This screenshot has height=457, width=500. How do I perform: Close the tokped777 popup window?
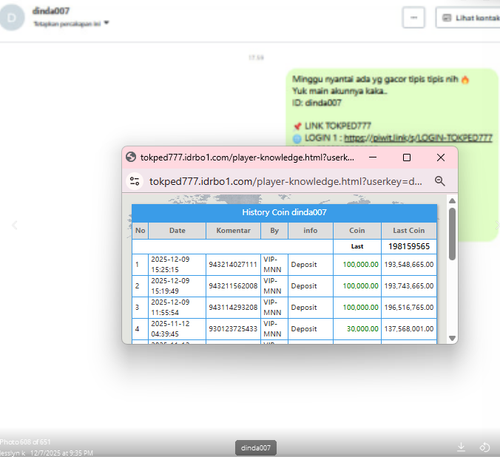(x=441, y=157)
